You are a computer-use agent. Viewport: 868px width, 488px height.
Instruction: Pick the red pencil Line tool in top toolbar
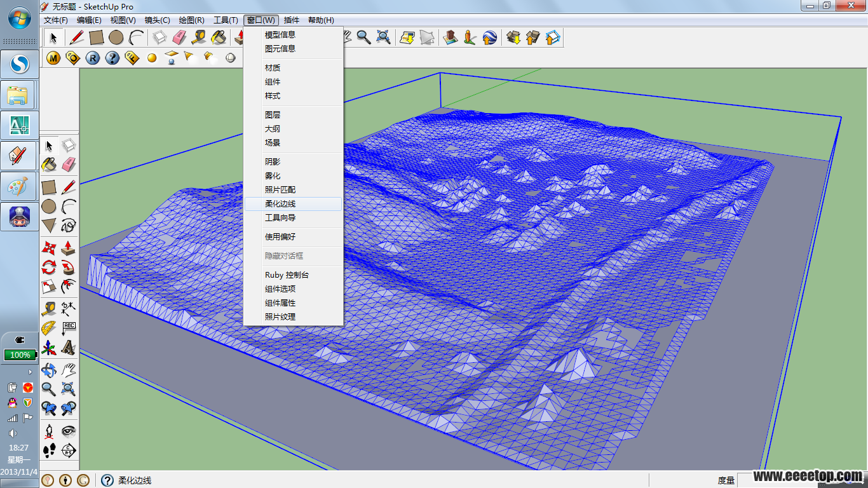77,37
